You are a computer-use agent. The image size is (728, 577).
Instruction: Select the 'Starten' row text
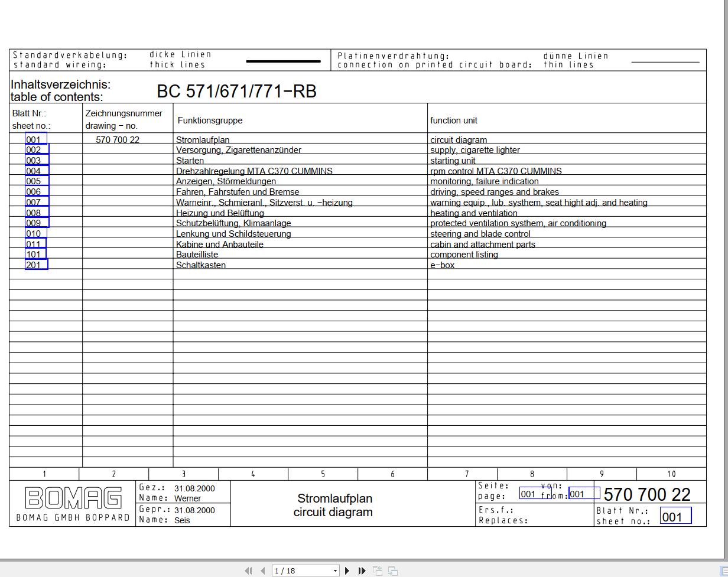tap(190, 161)
